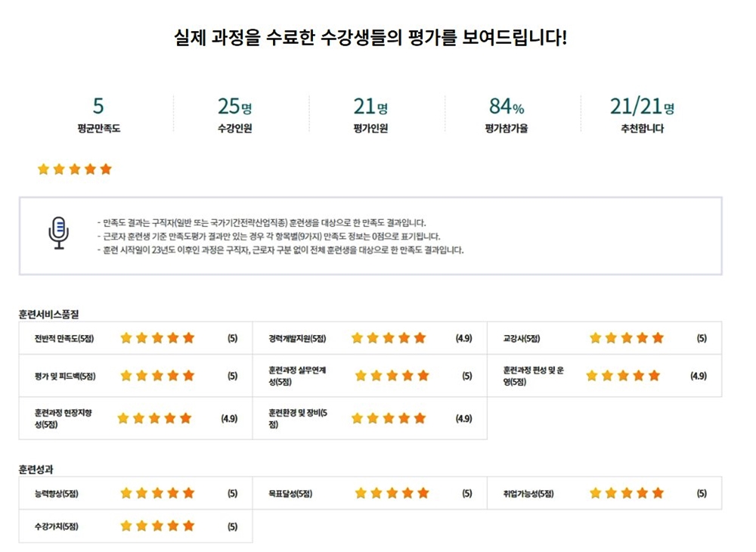Click the stars beside 경력개발지원

[389, 338]
